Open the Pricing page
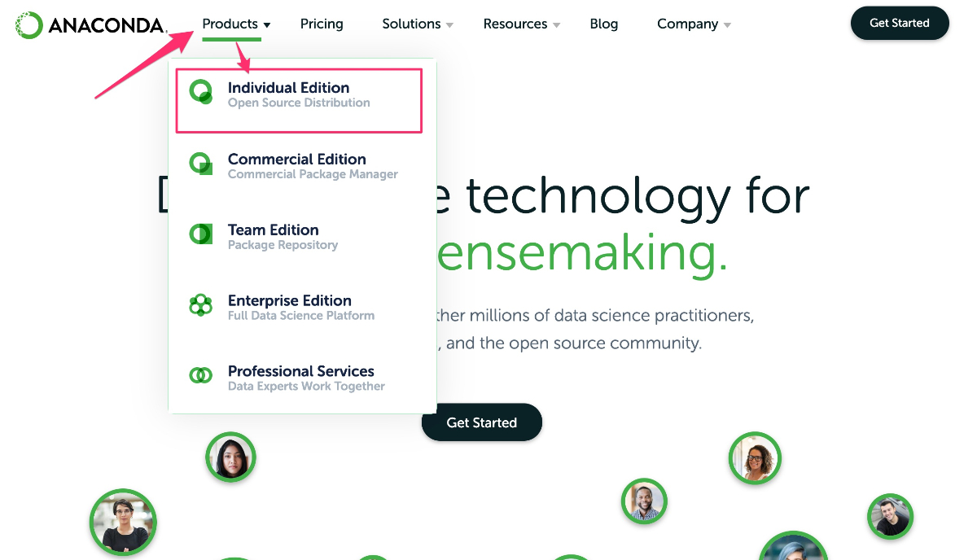This screenshot has height=560, width=977. pos(322,24)
